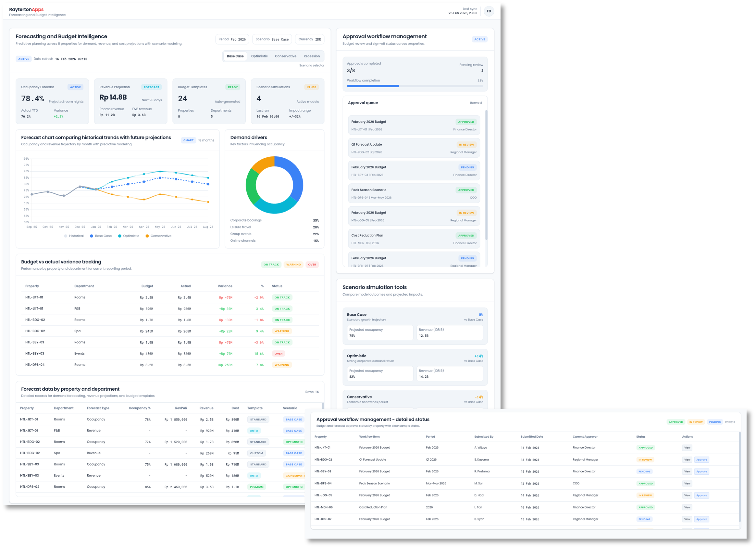The height and width of the screenshot is (548, 756).
Task: Click the FORECAST badge on Revenue Projection card
Action: click(151, 87)
